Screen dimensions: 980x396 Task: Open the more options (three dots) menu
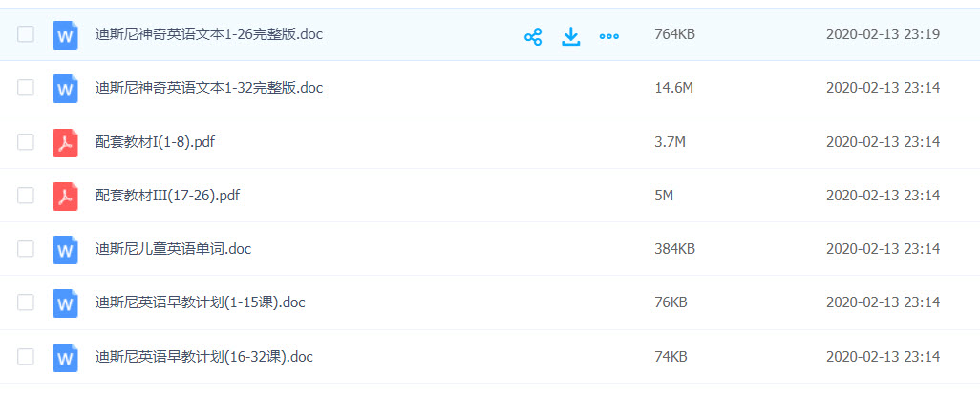tap(608, 36)
